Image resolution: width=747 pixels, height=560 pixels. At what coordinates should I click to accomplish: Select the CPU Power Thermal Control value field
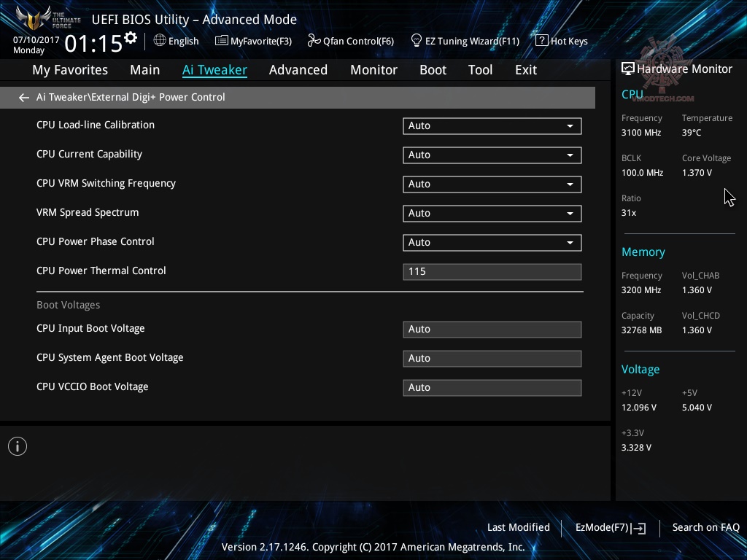tap(492, 271)
